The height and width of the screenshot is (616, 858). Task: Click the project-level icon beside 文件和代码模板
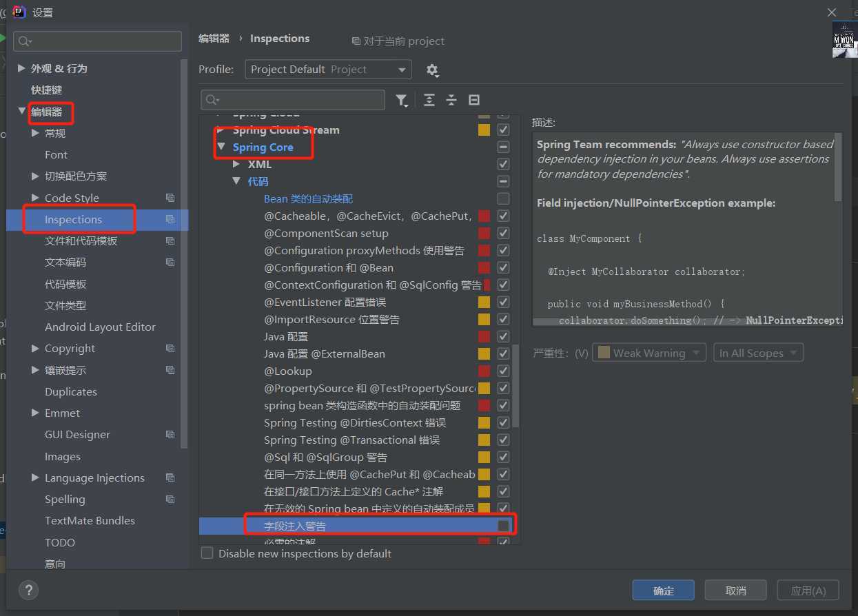coord(170,241)
